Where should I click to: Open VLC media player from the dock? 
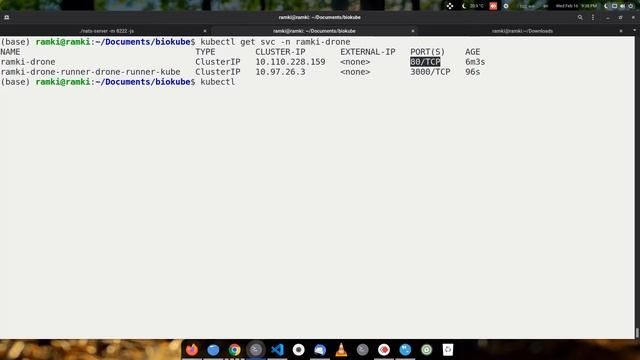pos(341,350)
